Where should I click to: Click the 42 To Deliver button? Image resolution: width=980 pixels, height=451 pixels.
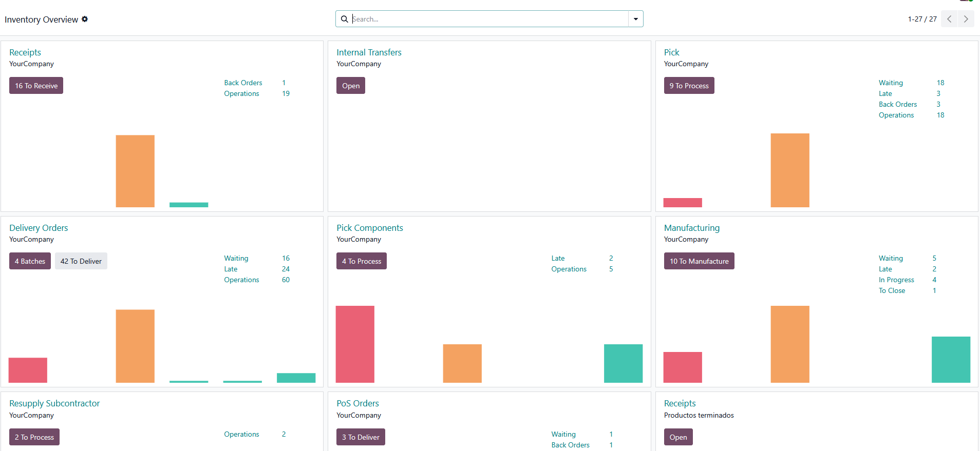coord(81,261)
